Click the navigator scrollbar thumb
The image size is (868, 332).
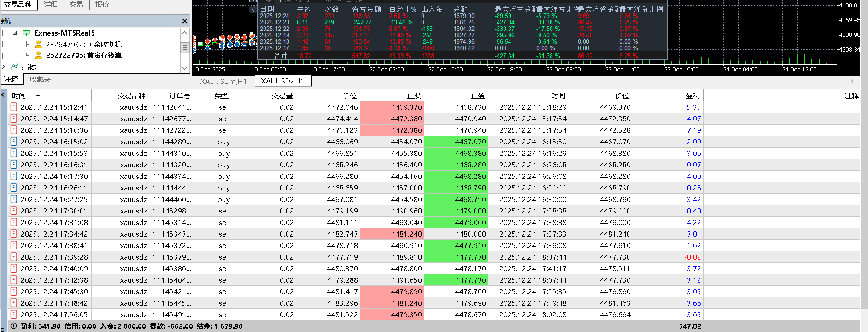coord(185,47)
